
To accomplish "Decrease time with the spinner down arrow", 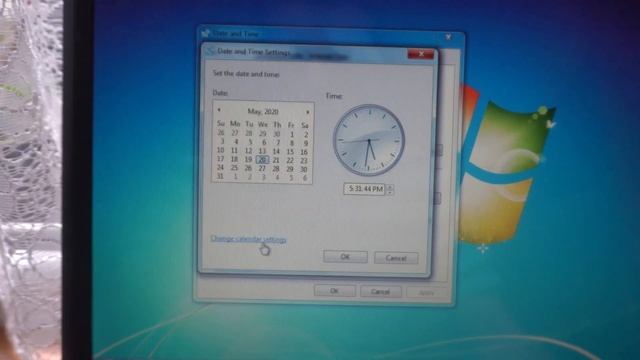I will 390,192.
